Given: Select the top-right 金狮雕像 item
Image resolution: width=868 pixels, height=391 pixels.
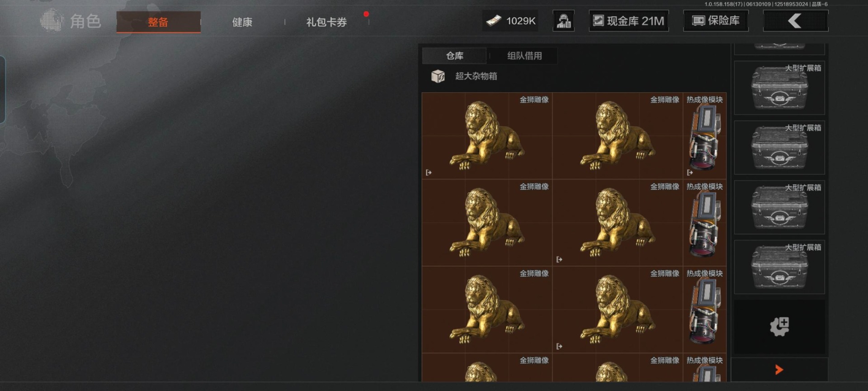Looking at the screenshot, I should 618,136.
